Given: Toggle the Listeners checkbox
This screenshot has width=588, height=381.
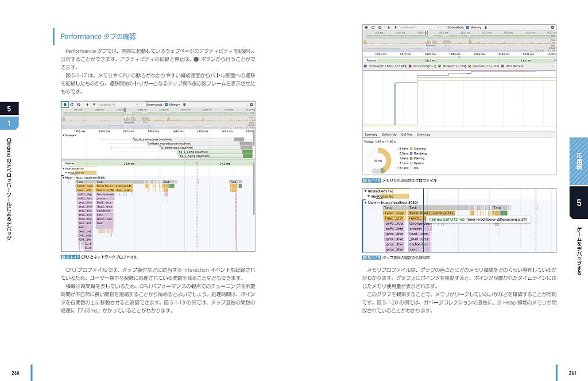Looking at the screenshot, I should (470, 66).
